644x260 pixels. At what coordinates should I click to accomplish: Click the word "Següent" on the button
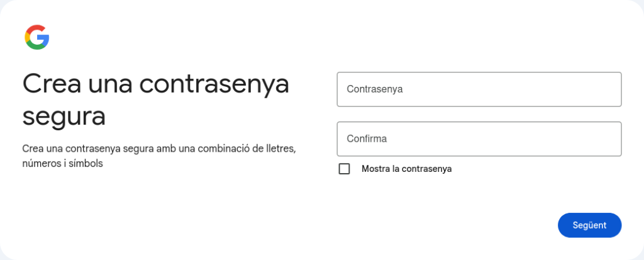(x=589, y=225)
